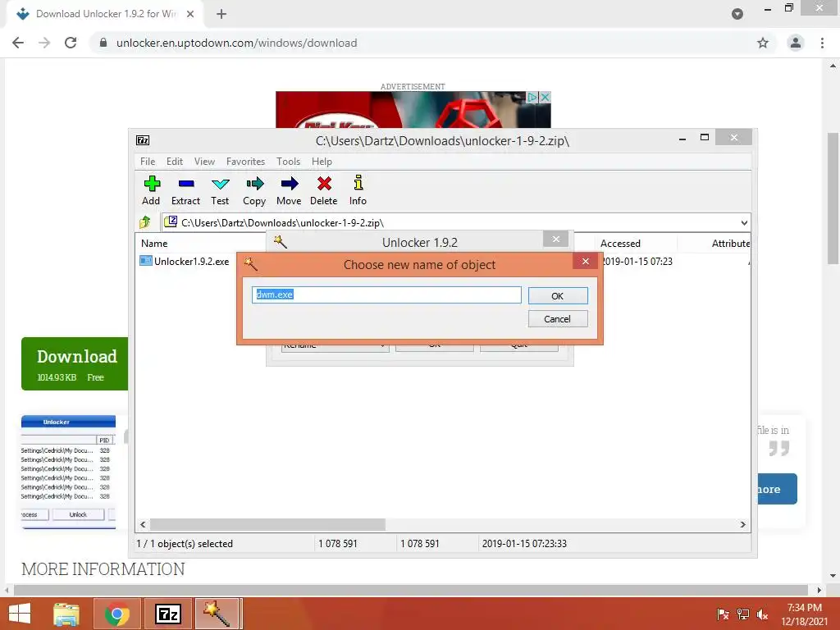Open the Edit menu

(175, 162)
